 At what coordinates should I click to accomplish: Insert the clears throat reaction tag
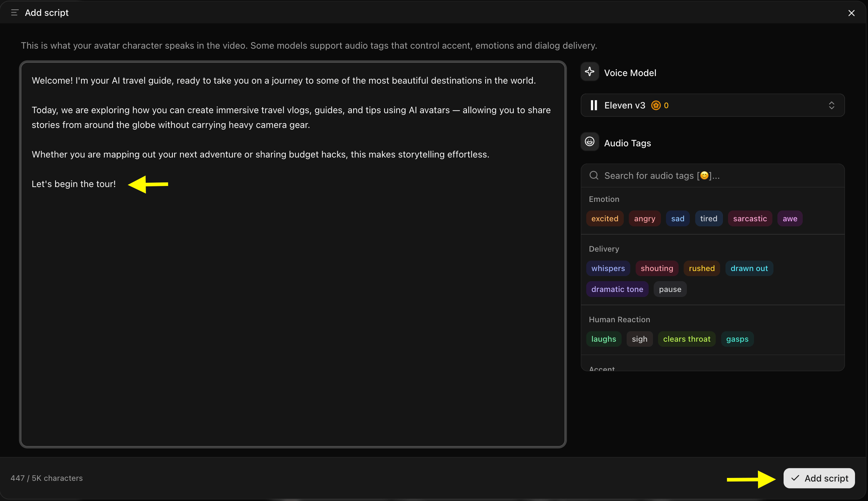687,339
